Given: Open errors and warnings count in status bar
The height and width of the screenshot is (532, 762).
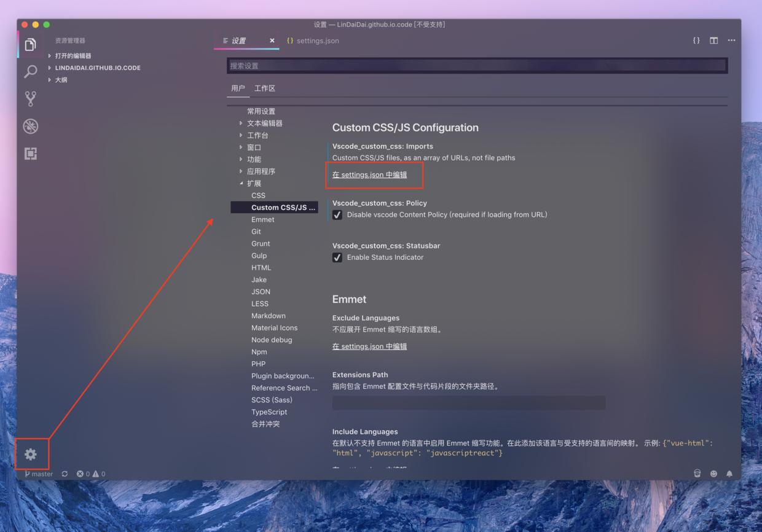Looking at the screenshot, I should 91,474.
